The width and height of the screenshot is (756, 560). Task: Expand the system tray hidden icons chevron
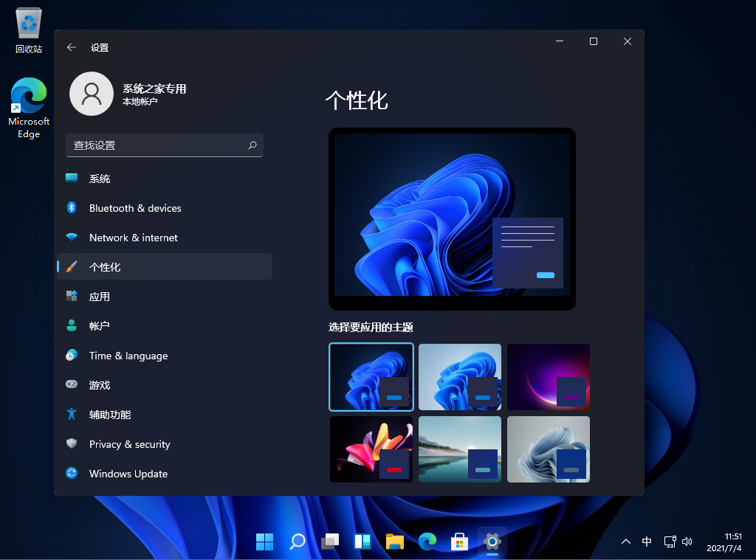(626, 542)
